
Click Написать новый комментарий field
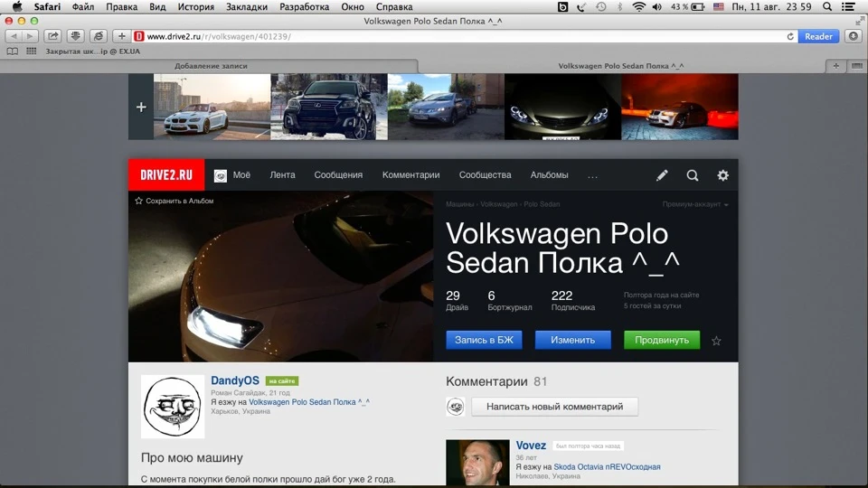(x=554, y=407)
